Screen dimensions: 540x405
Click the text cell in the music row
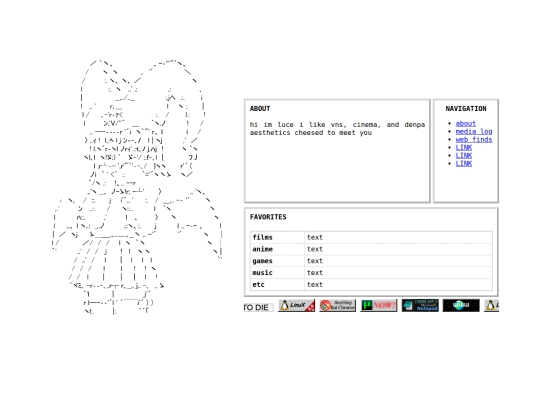(398, 272)
